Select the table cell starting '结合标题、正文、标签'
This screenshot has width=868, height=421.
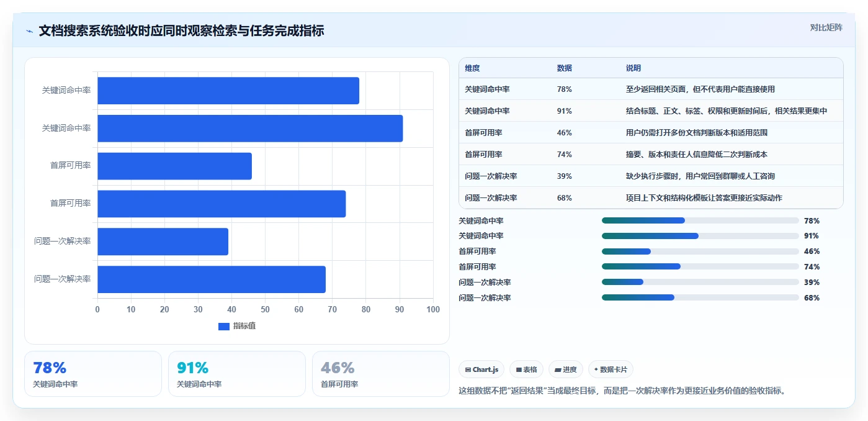(727, 111)
